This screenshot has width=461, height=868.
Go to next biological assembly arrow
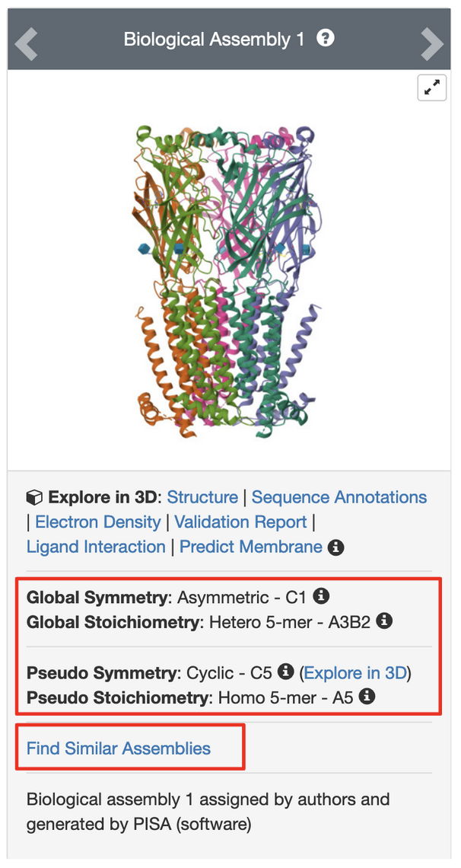pyautogui.click(x=432, y=43)
